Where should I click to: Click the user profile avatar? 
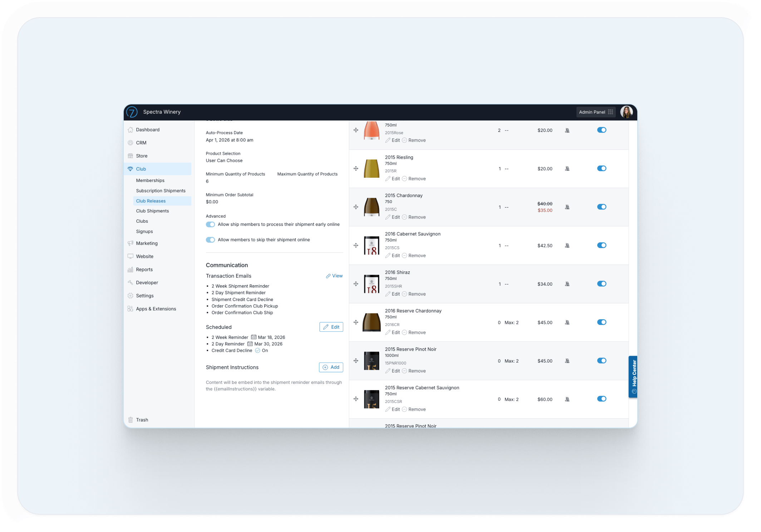coord(626,112)
